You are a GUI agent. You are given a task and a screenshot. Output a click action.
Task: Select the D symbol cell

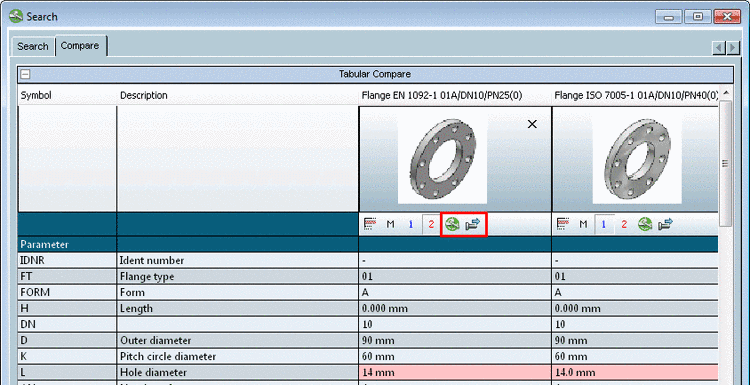tap(67, 341)
